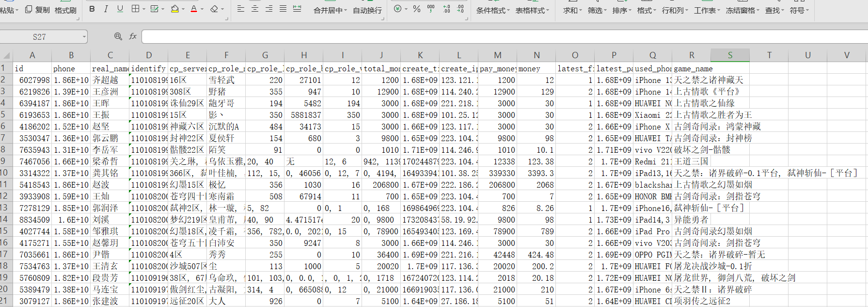Open the fill color dropdown arrow

pos(183,9)
